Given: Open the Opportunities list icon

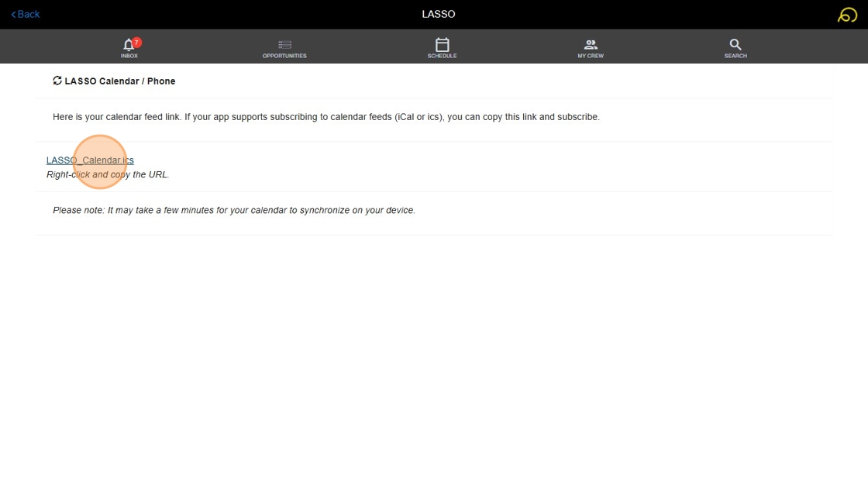Looking at the screenshot, I should click(x=284, y=44).
